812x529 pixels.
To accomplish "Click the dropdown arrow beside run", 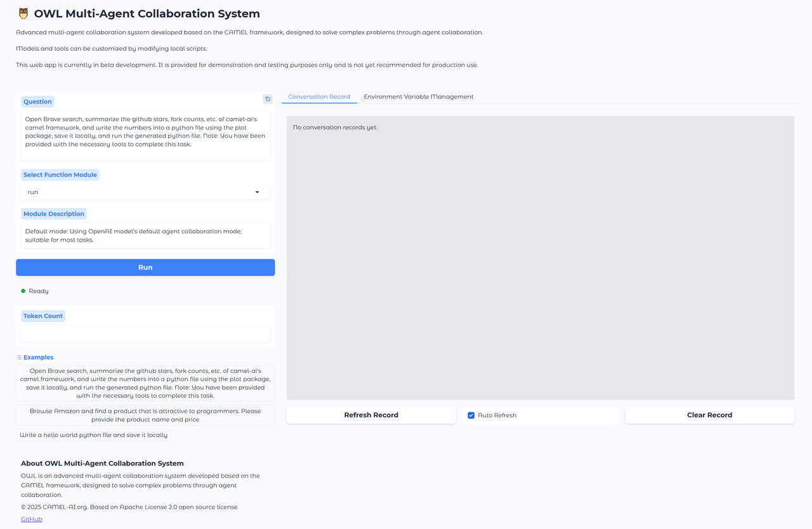I will point(257,192).
